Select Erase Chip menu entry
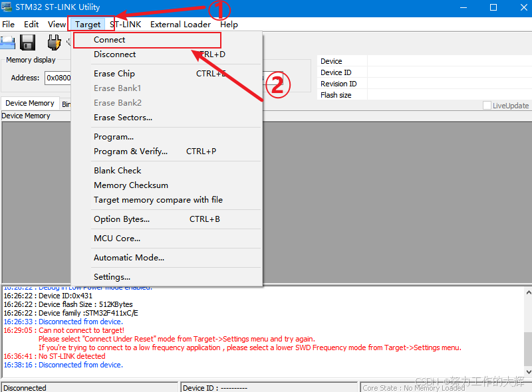The height and width of the screenshot is (392, 532). tap(167, 74)
